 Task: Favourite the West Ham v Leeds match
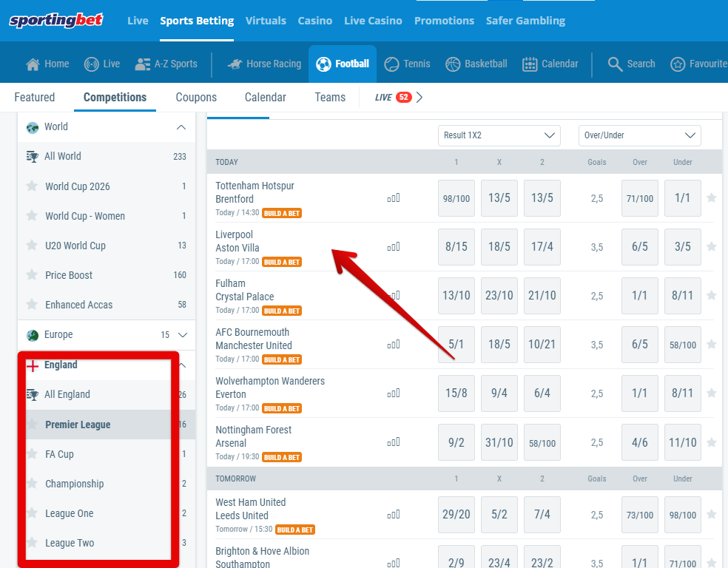click(711, 515)
